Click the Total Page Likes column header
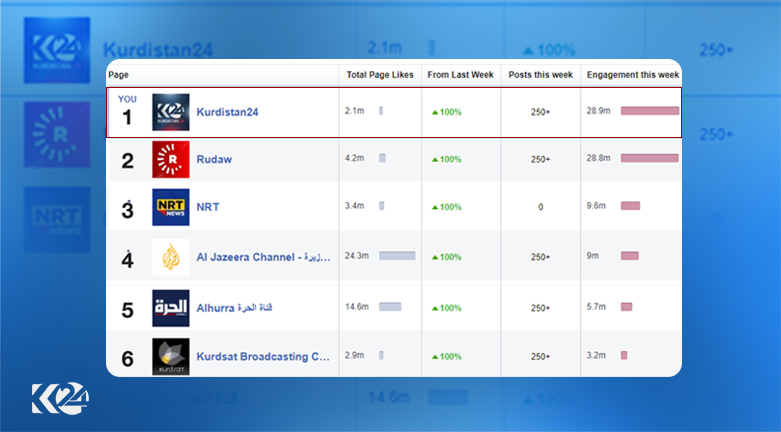The image size is (781, 432). (380, 75)
